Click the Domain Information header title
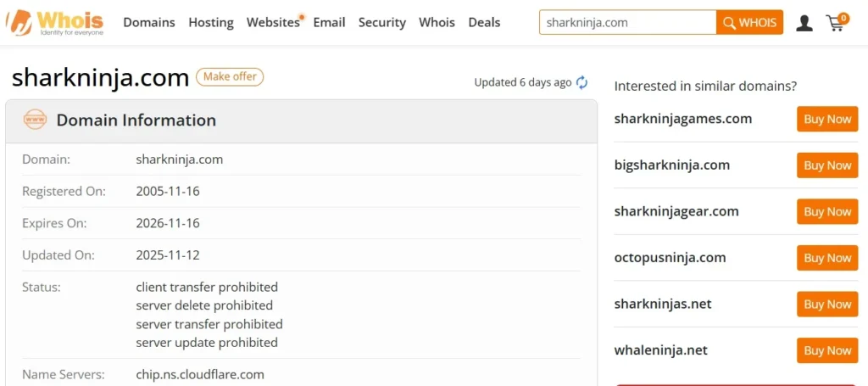Image resolution: width=868 pixels, height=386 pixels. (x=136, y=120)
